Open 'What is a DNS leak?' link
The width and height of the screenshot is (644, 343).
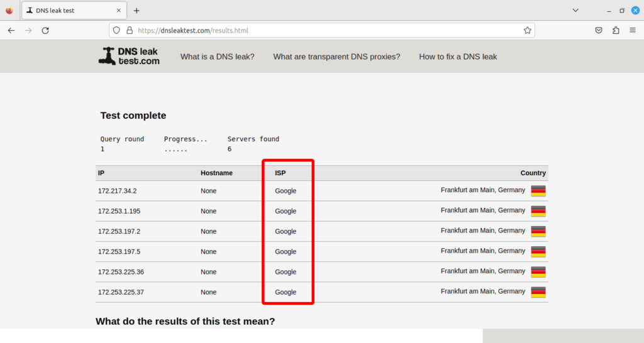[217, 57]
